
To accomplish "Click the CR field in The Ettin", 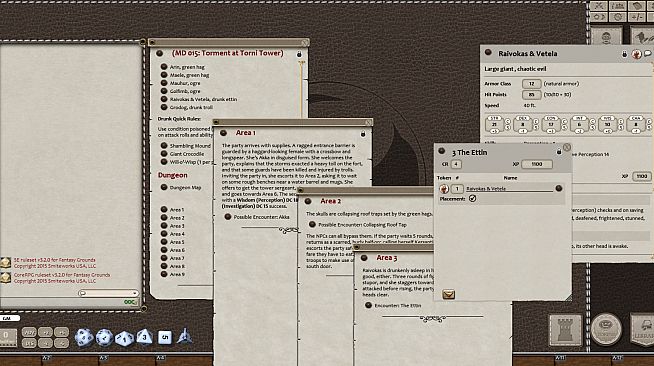I will [x=455, y=164].
